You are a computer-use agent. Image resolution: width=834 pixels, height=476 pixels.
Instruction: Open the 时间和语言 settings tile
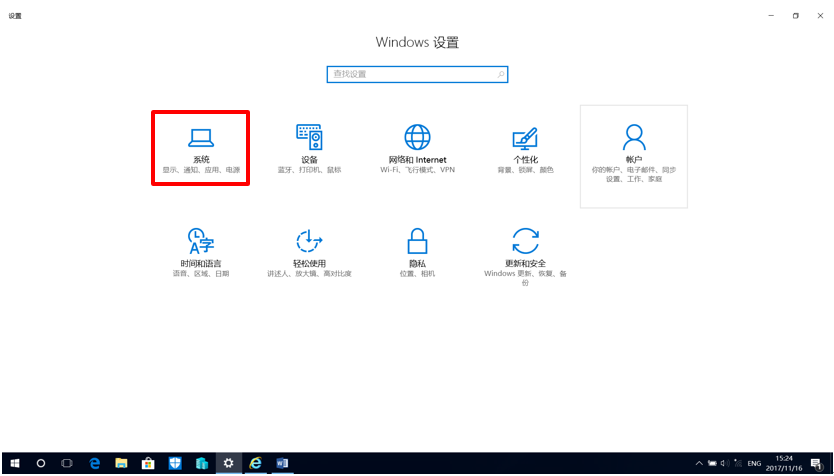[x=201, y=253]
